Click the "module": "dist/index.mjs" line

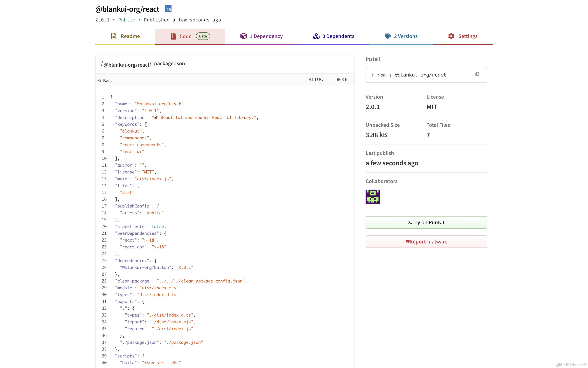(148, 288)
